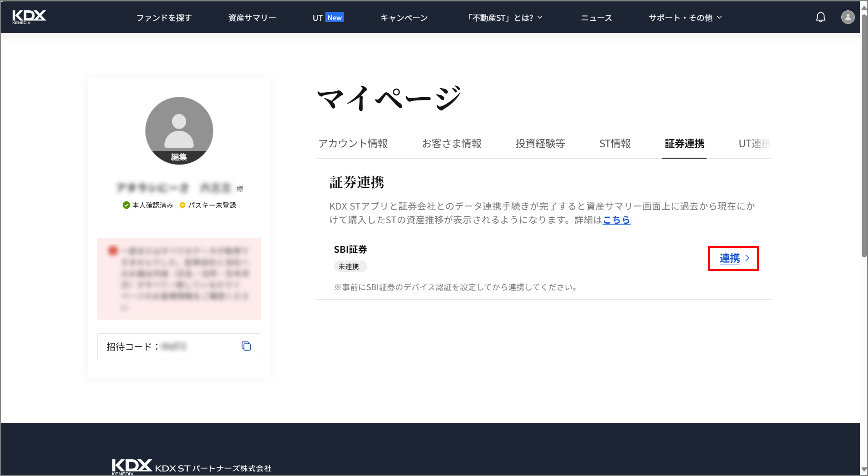Switch to the UT連携 tab

coord(754,143)
